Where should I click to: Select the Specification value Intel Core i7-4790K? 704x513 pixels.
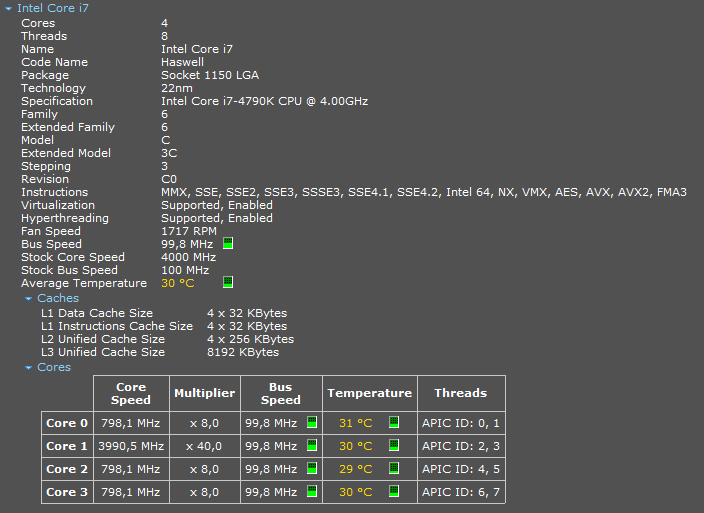(264, 101)
